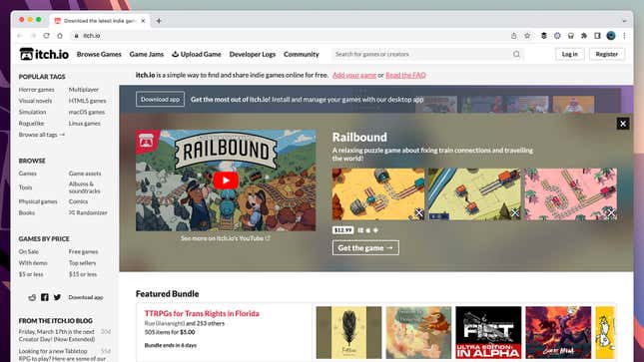Open Top sellers link
This screenshot has height=362, width=644.
(82, 262)
